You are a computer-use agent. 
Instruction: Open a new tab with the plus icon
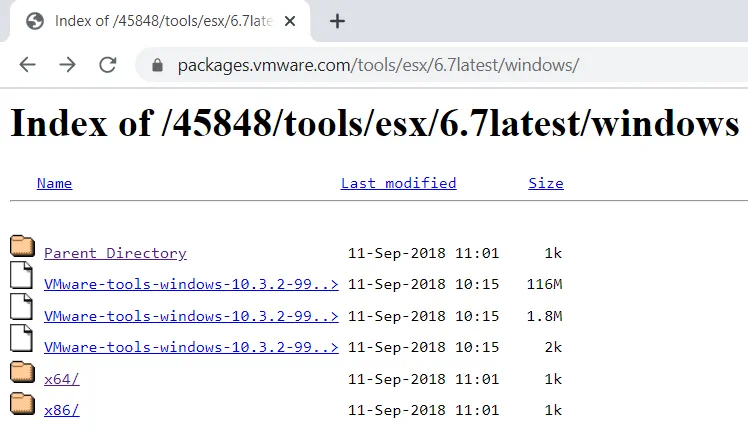tap(337, 21)
